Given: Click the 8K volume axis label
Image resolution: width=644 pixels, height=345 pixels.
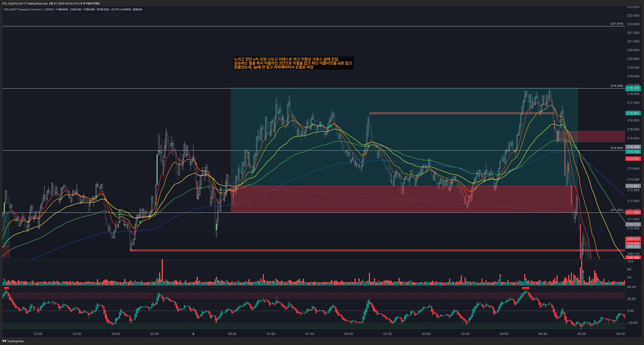Looking at the screenshot, I should click(629, 270).
